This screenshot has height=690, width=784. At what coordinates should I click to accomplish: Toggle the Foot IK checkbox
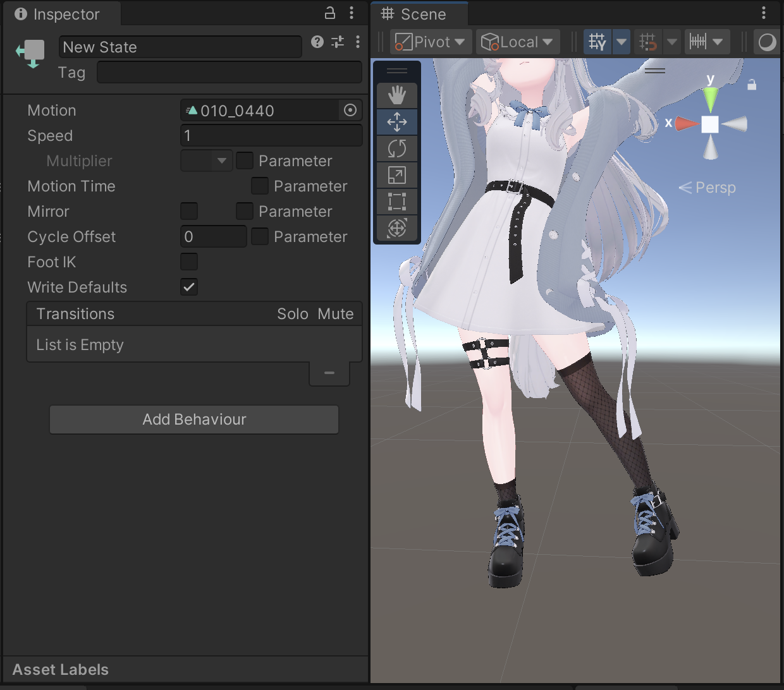pos(189,262)
